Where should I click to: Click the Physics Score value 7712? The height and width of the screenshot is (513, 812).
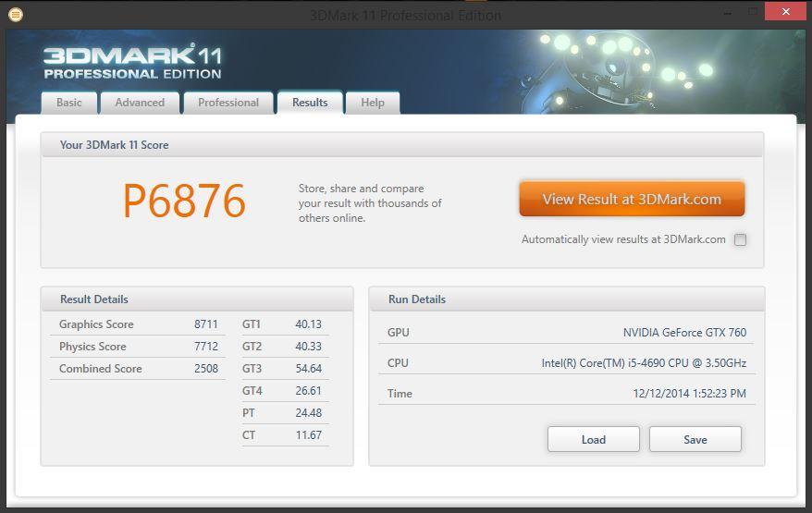click(206, 347)
